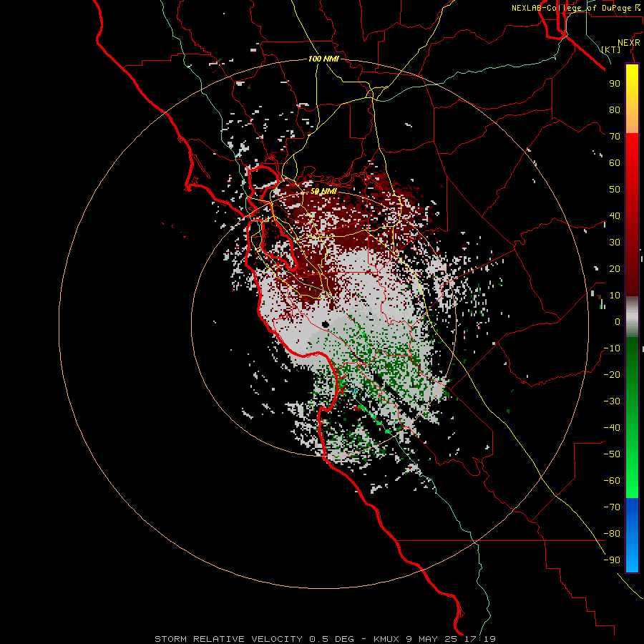Pick the blue segment of the color bar
Image resolution: width=644 pixels, height=644 pixels.
click(x=632, y=535)
